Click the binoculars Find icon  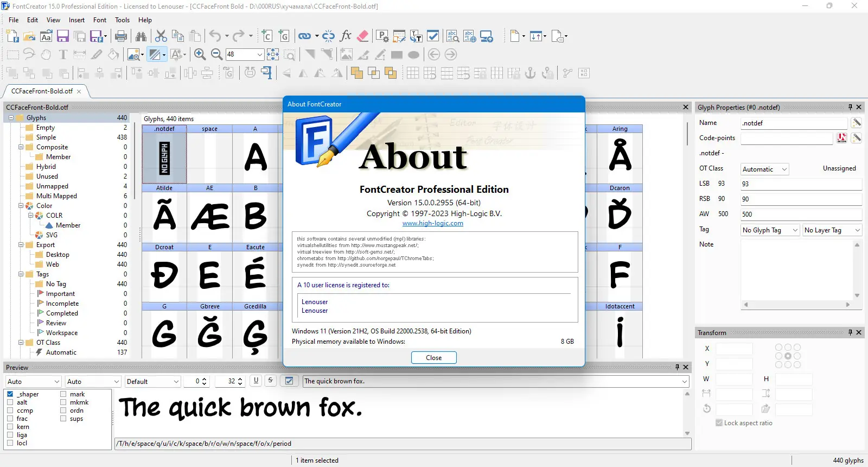[x=141, y=36]
